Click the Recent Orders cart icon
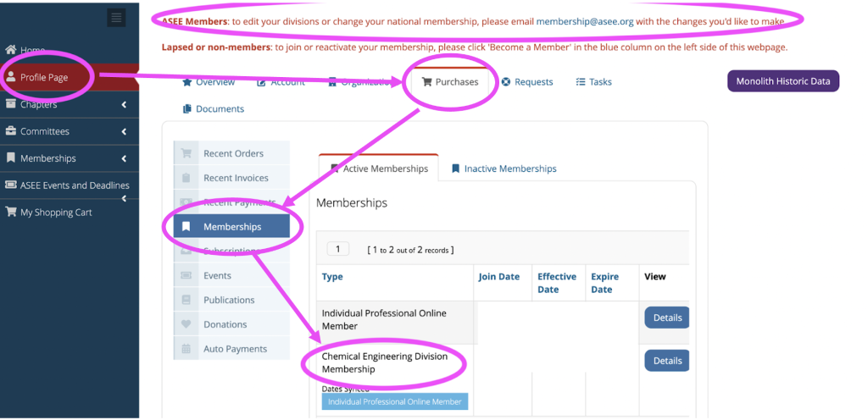Screen dimensions: 868x420 (x=186, y=153)
